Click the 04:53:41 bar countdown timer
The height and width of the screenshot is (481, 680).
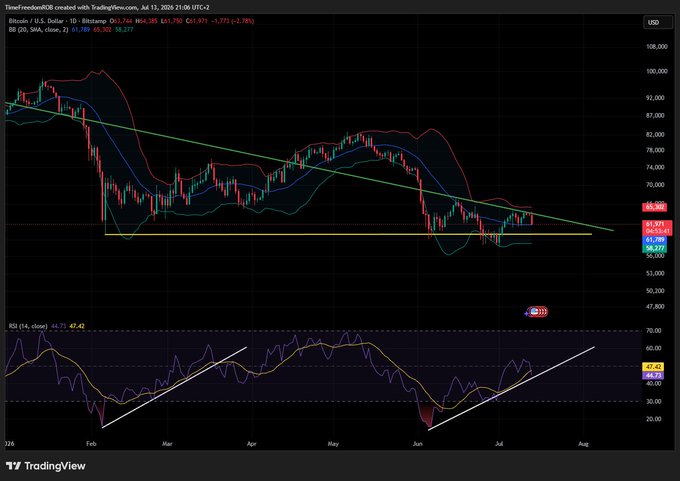(x=657, y=232)
